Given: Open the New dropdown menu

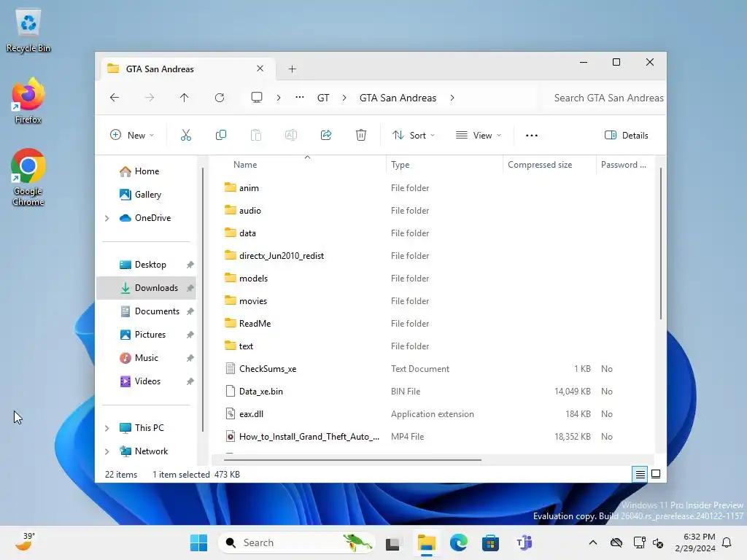Looking at the screenshot, I should coord(132,135).
